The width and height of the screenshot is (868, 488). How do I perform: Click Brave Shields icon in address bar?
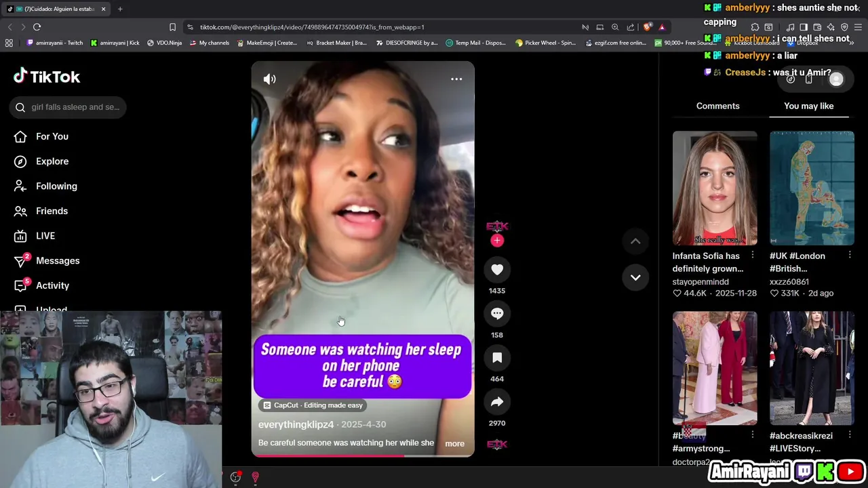tap(648, 27)
